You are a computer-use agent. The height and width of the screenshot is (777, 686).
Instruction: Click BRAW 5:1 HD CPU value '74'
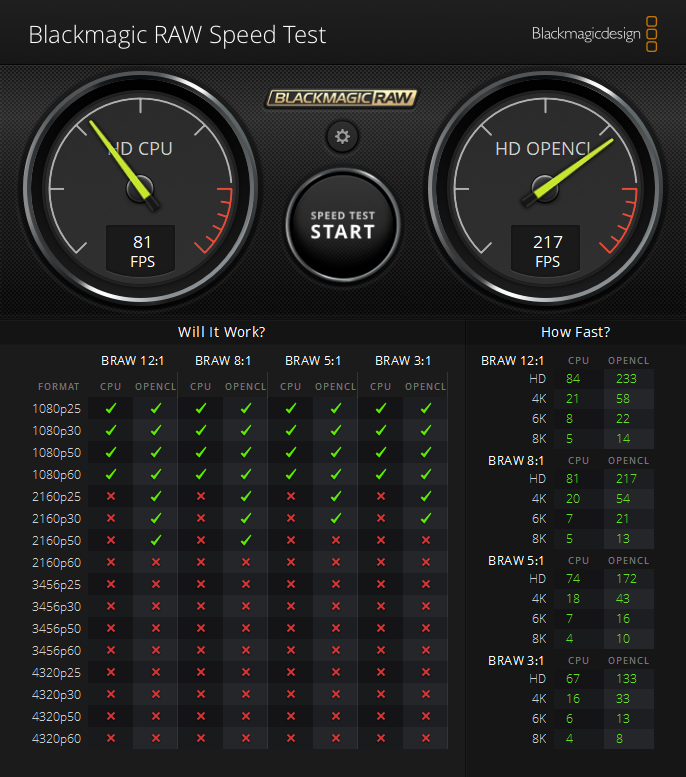573,579
